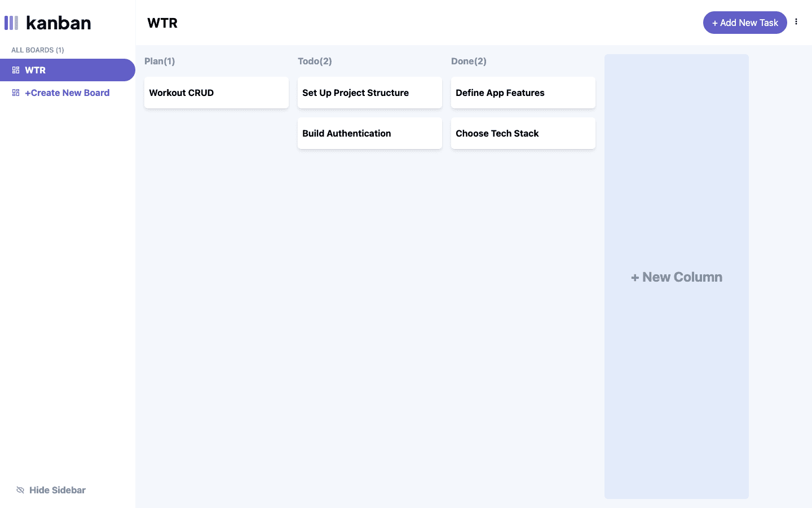The height and width of the screenshot is (508, 812).
Task: Click the ALL BOARDS (1) label
Action: pos(38,50)
